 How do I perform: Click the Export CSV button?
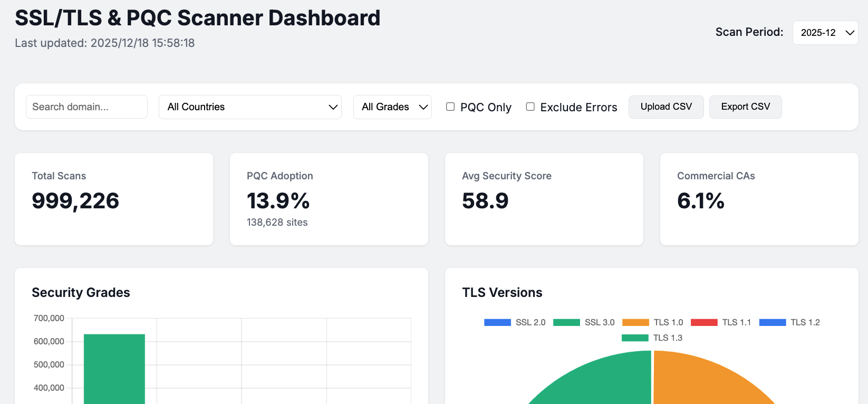(745, 107)
